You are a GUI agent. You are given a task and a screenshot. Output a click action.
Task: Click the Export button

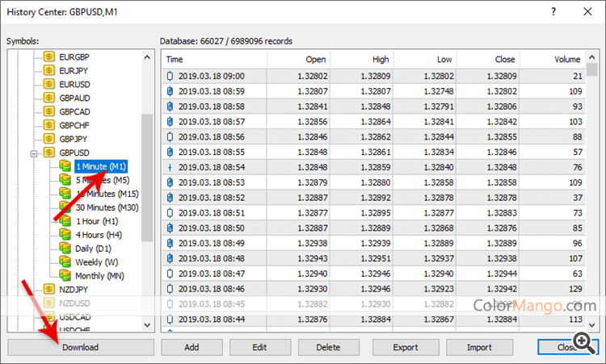click(405, 347)
